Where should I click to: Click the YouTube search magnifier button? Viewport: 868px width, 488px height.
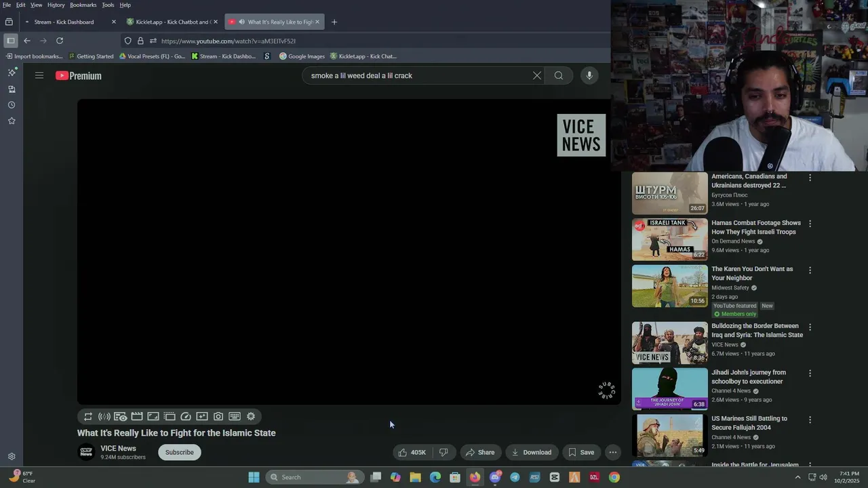tap(559, 76)
